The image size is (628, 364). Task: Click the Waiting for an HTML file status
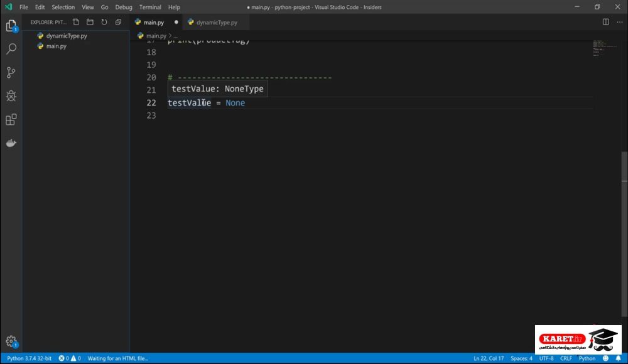[118, 358]
